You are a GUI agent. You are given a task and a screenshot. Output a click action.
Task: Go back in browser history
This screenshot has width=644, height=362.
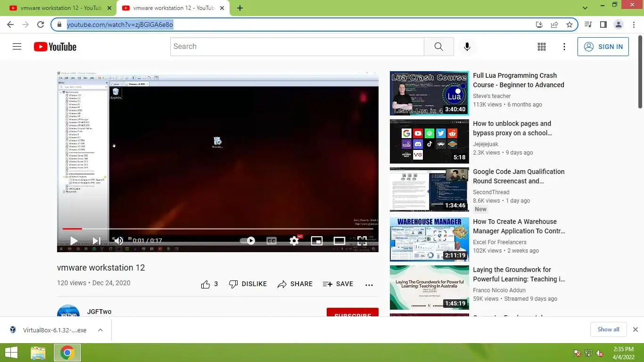pyautogui.click(x=10, y=25)
